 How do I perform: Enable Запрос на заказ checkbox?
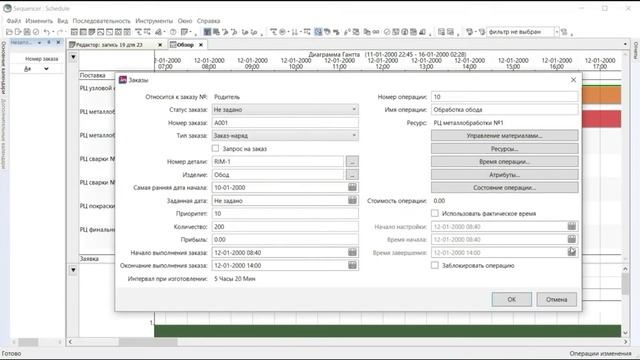216,149
